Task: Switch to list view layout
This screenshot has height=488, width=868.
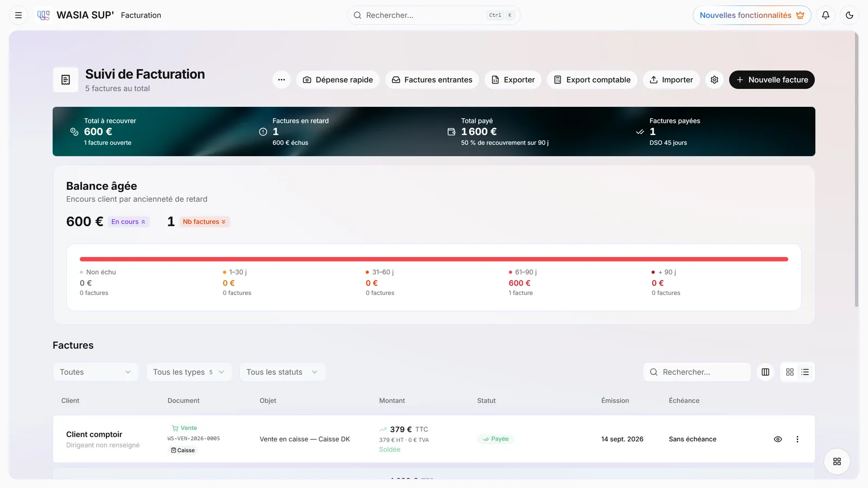Action: click(x=805, y=372)
